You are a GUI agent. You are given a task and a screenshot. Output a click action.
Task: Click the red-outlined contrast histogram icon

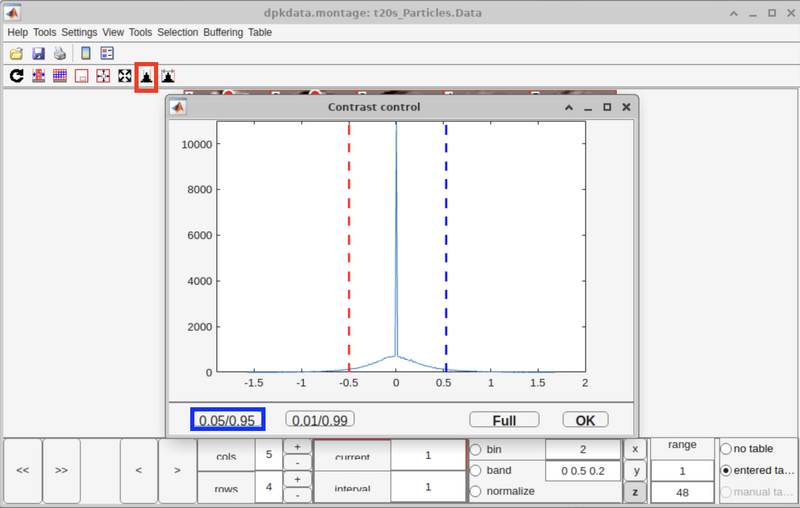(146, 76)
